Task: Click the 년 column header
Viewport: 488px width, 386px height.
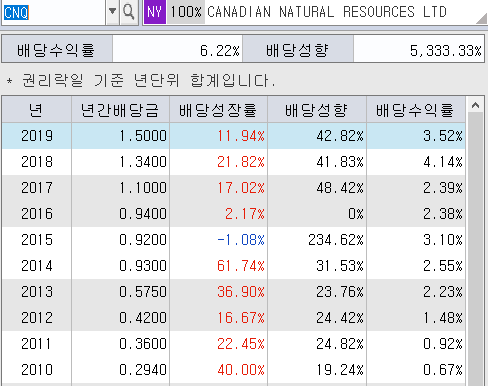Action: coord(37,110)
